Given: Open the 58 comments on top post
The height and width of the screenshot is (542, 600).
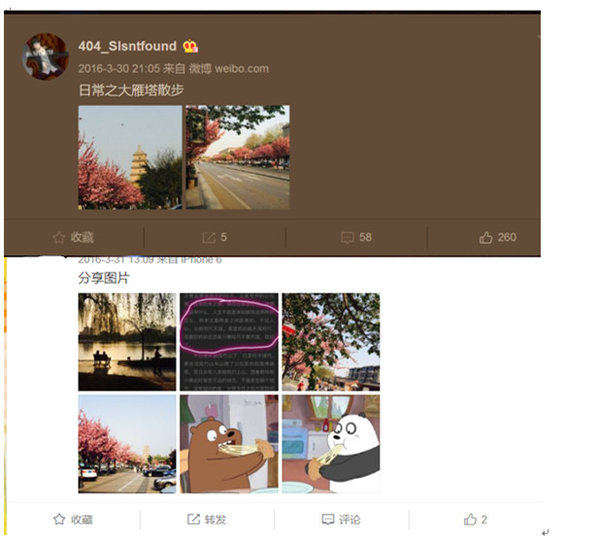Looking at the screenshot, I should (356, 237).
